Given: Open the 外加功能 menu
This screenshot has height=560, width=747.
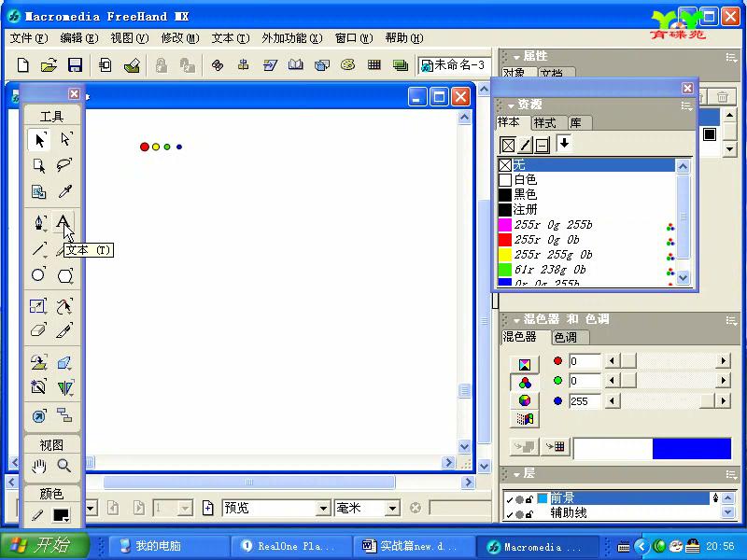Looking at the screenshot, I should (x=292, y=38).
